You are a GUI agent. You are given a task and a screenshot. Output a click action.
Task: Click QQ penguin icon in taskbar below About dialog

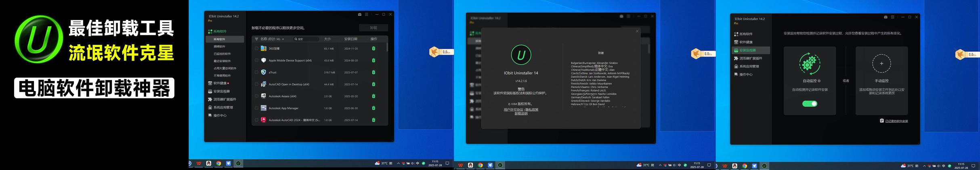(x=470, y=165)
